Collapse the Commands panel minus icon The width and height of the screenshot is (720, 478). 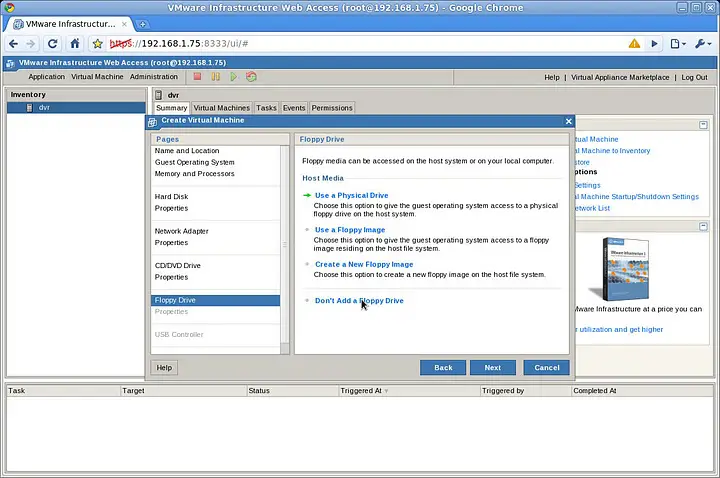(x=703, y=125)
